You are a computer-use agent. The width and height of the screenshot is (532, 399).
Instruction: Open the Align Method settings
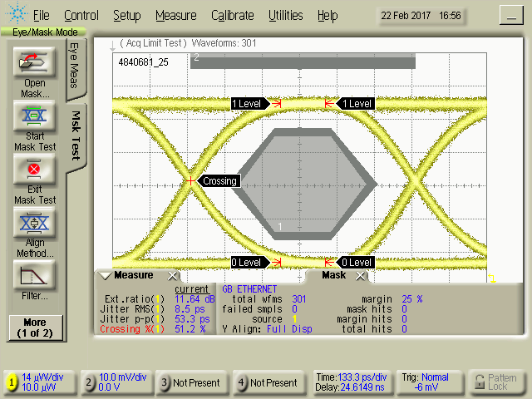click(x=34, y=223)
